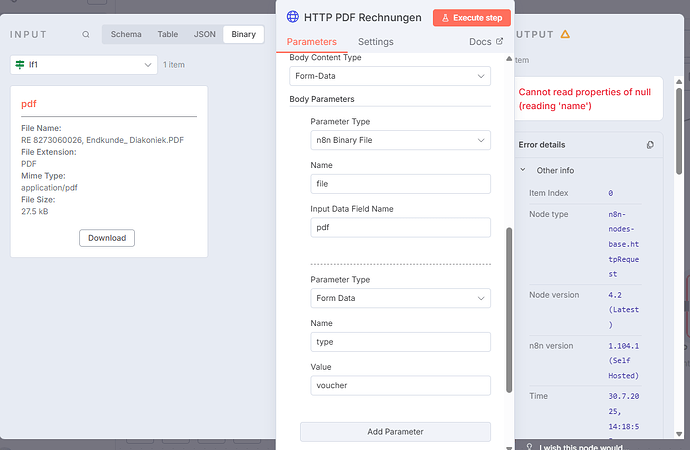Click the copy icon beside Error details
690x450 pixels.
[650, 145]
